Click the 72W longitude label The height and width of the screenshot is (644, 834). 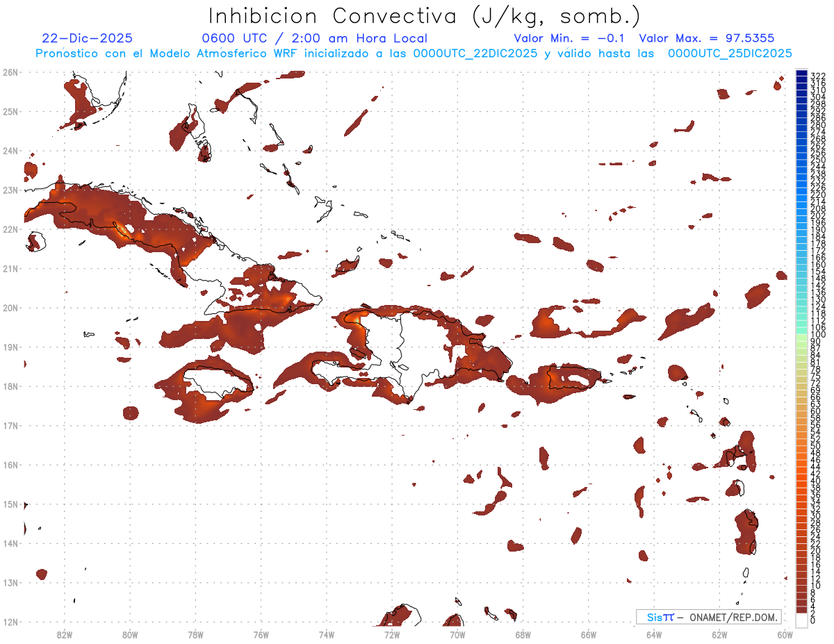click(392, 634)
